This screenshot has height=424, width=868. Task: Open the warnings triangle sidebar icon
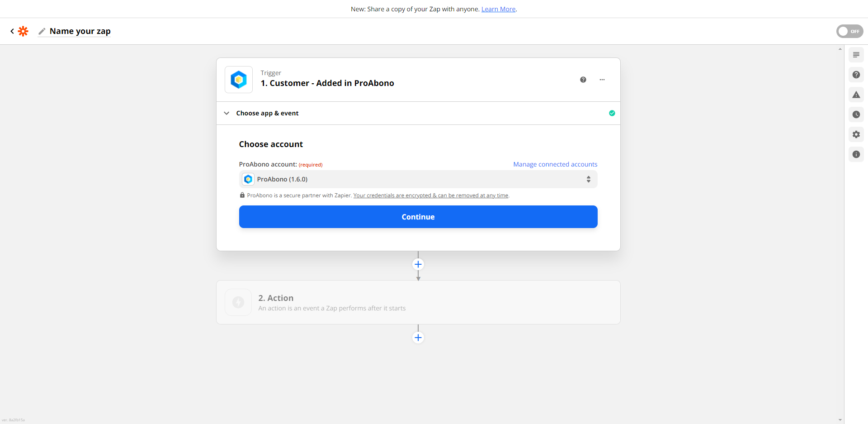[x=856, y=95]
